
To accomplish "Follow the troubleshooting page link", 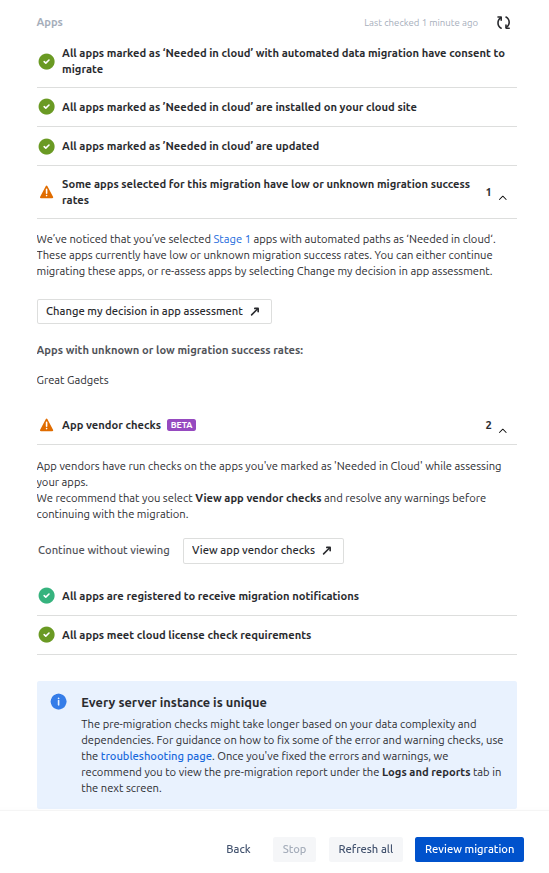I will 156,756.
